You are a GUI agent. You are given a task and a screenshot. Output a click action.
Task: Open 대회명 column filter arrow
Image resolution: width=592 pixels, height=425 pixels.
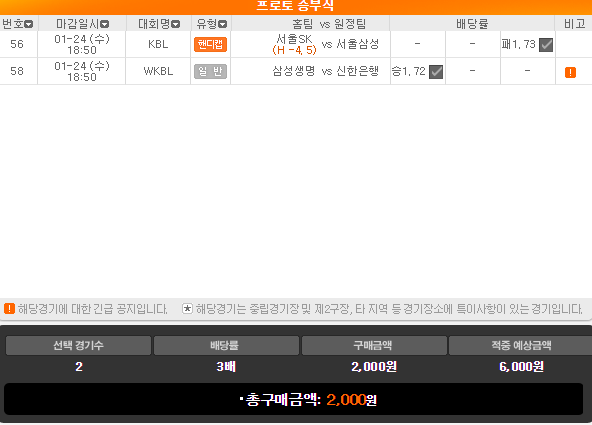tap(176, 25)
